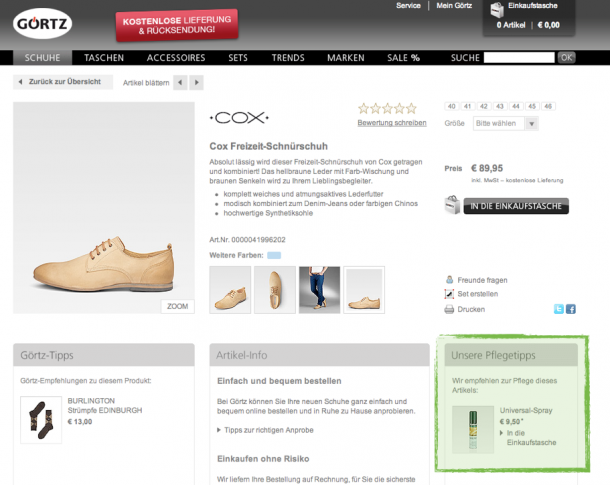
Task: Open the Service link
Action: 408,6
